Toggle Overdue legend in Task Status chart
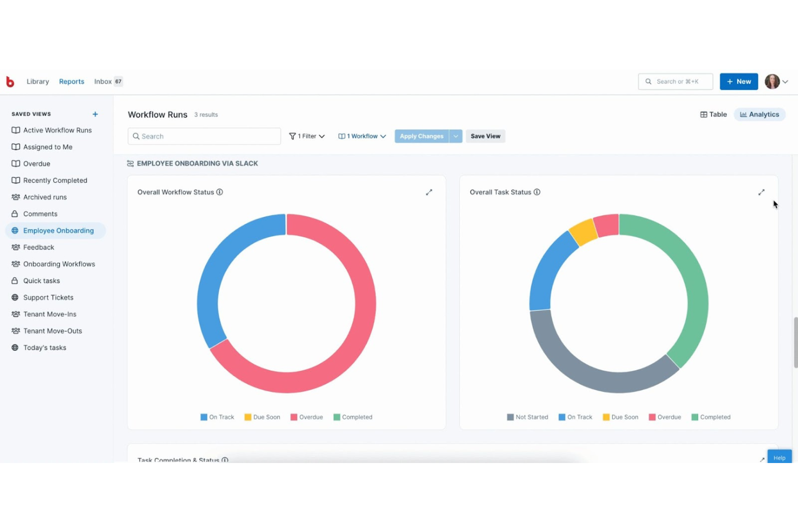 [665, 417]
